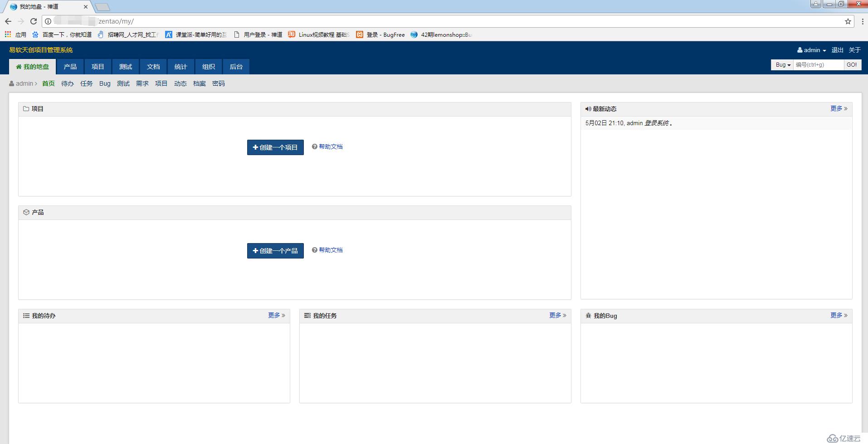Click the 创建一个产品 button

[275, 251]
